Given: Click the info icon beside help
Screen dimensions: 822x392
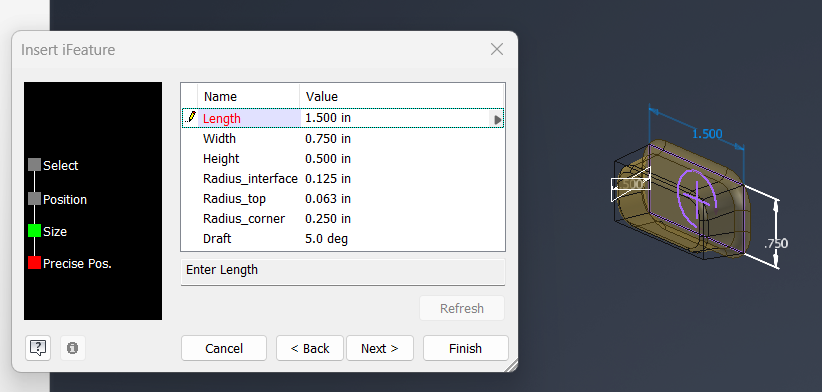Looking at the screenshot, I should 73,348.
